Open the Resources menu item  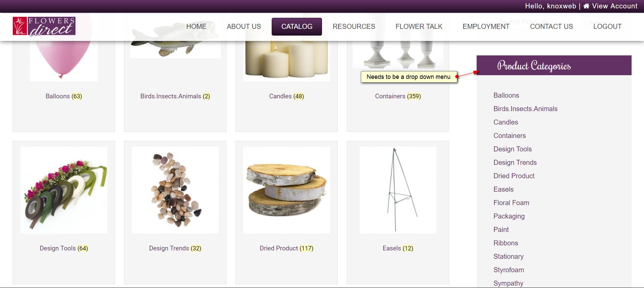coord(354,27)
